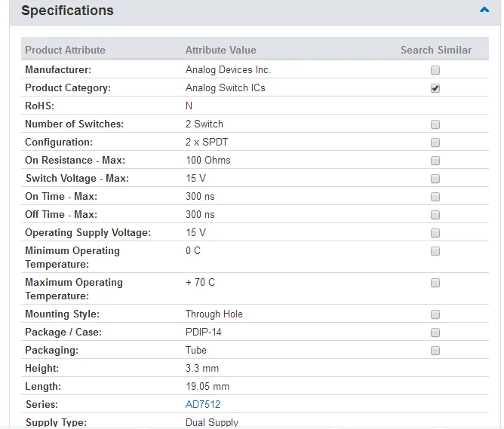Click the Tube packaging value
Viewport: 504px width, 429px height.
(x=195, y=350)
